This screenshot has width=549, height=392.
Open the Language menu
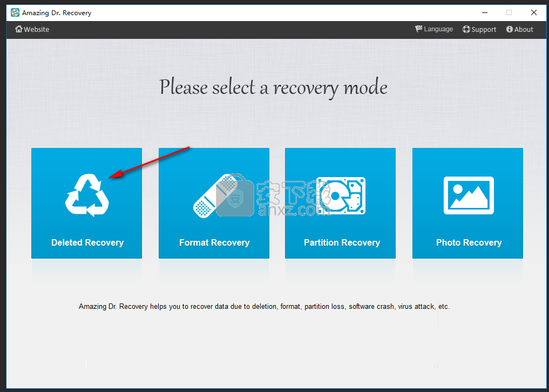434,29
